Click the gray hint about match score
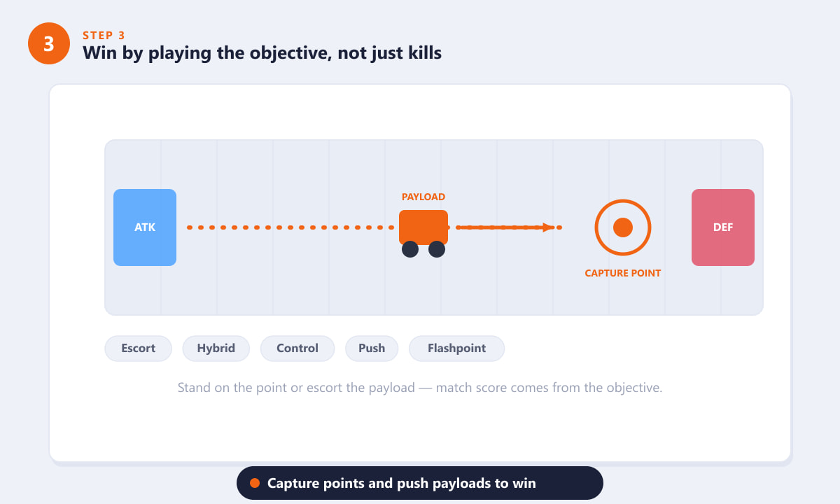Viewport: 840px width, 504px height. pos(420,387)
